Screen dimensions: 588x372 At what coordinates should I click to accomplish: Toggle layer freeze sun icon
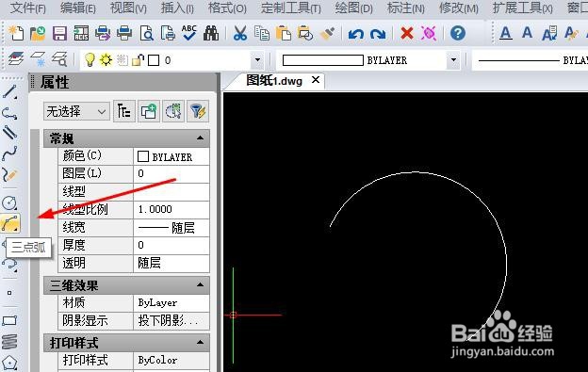106,60
